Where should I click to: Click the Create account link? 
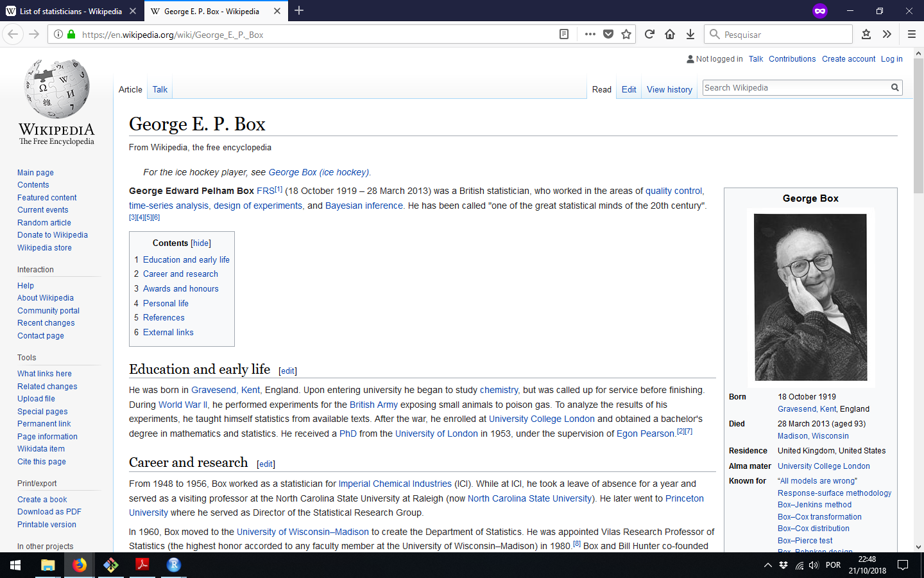pos(848,59)
